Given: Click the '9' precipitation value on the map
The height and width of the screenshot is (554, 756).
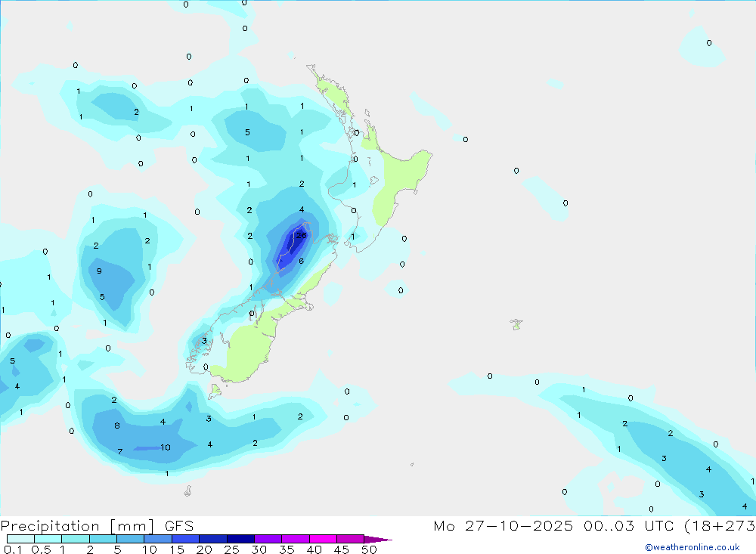Looking at the screenshot, I should pyautogui.click(x=99, y=271).
